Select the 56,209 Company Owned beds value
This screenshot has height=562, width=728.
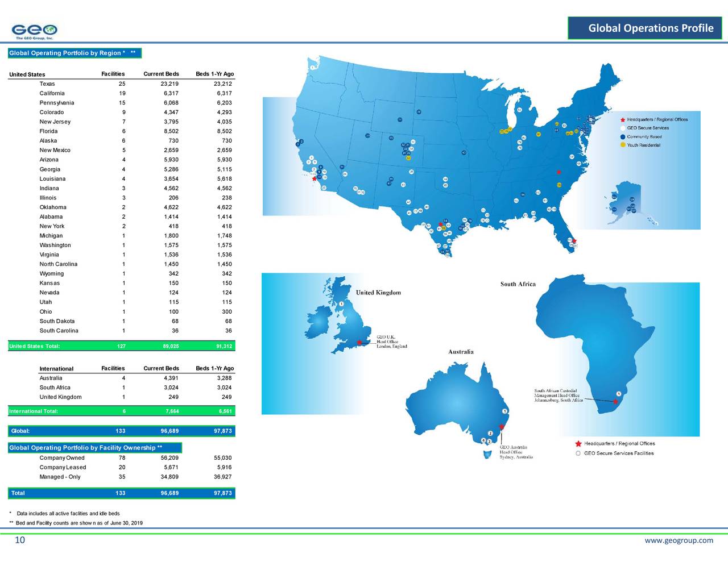click(169, 458)
